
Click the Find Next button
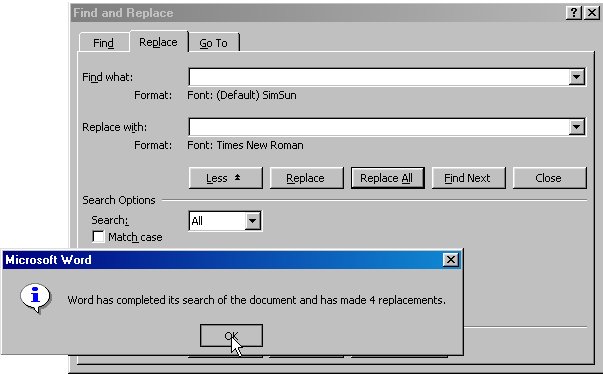468,178
